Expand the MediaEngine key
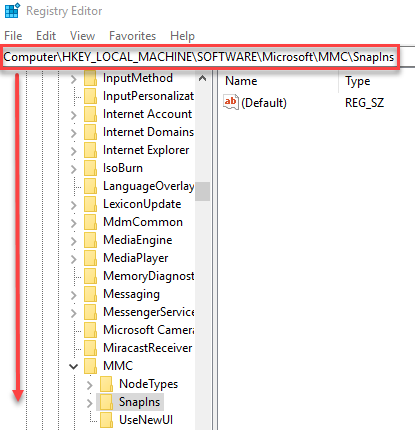The height and width of the screenshot is (430, 415). pyautogui.click(x=74, y=241)
